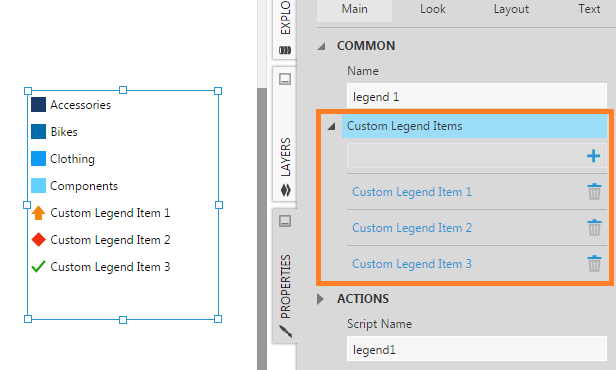Click the Layers panel diamond icon
This screenshot has width=616, height=370.
click(286, 190)
